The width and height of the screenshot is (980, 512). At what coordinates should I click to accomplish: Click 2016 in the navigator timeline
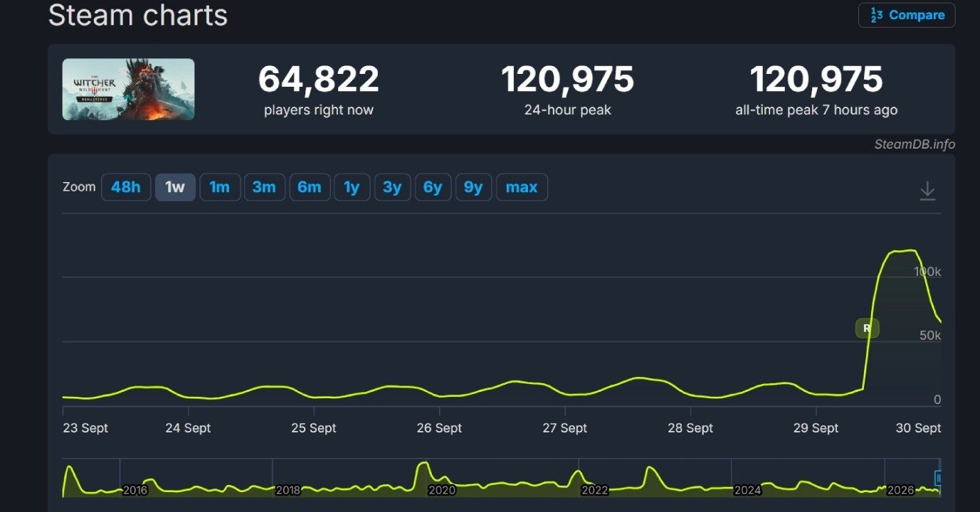pos(135,491)
